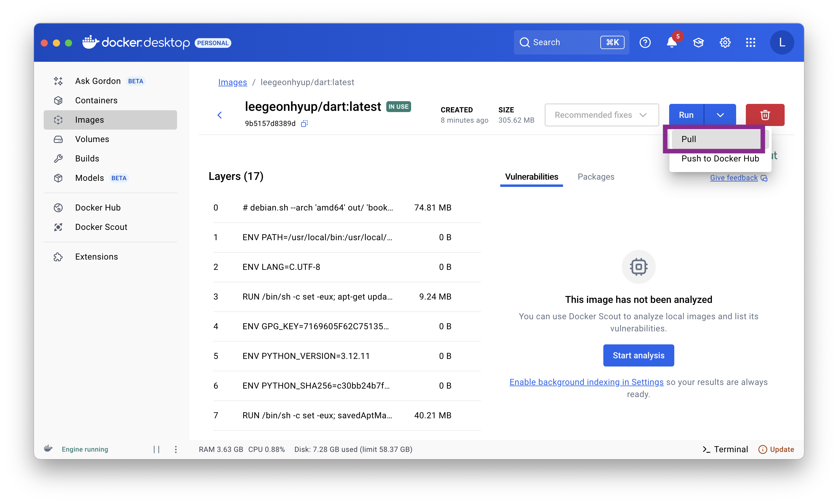Pause the Docker engine from the status bar
This screenshot has width=838, height=504.
coord(156,449)
